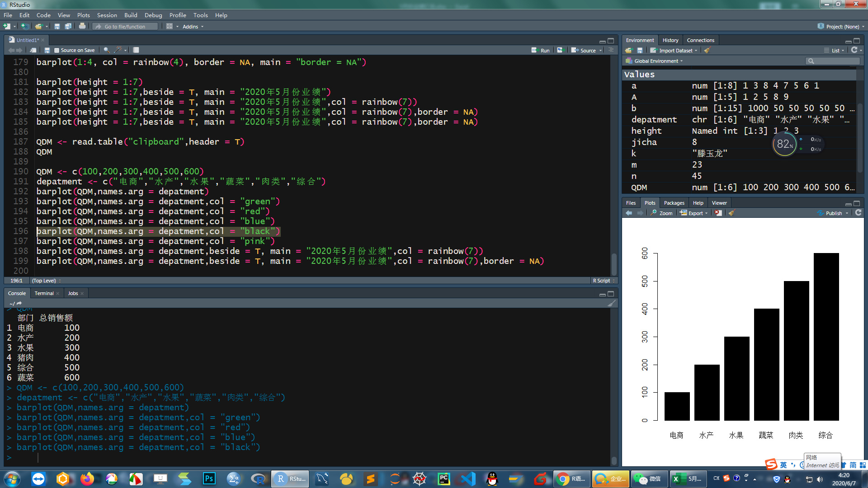Load a workspace with the open folder icon

point(628,51)
